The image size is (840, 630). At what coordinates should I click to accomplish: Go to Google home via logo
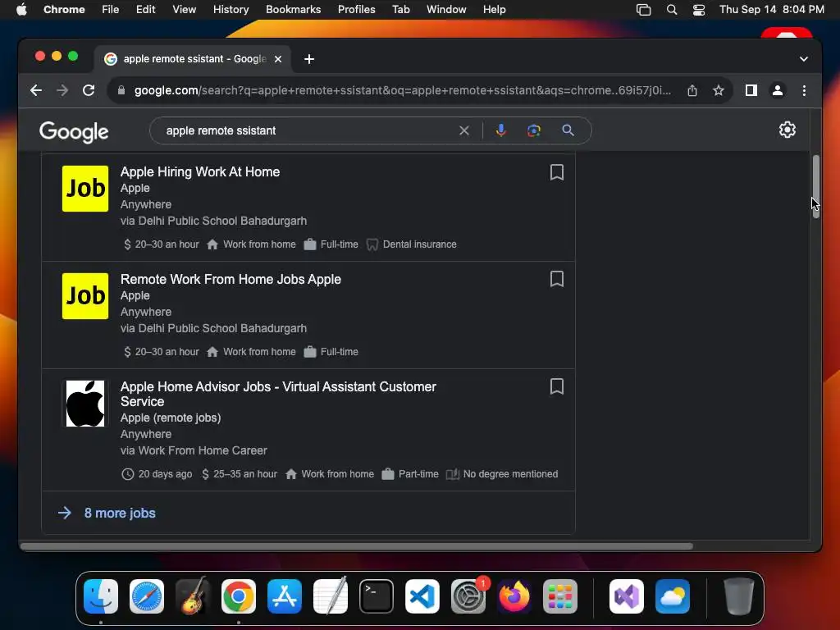click(74, 132)
